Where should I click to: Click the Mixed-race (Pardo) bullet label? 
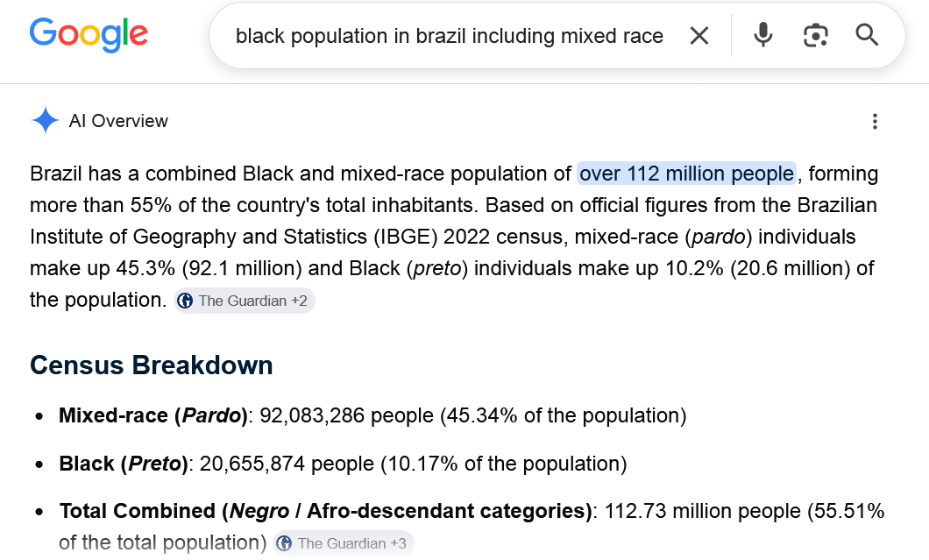152,415
